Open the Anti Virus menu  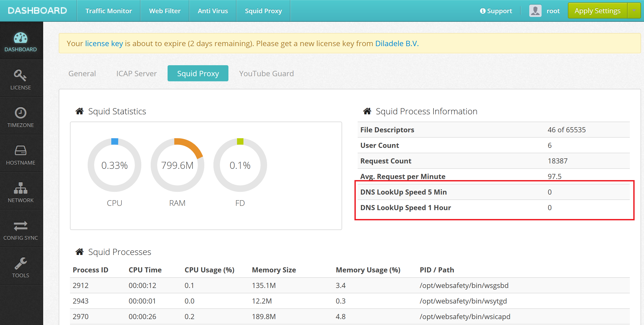coord(213,11)
